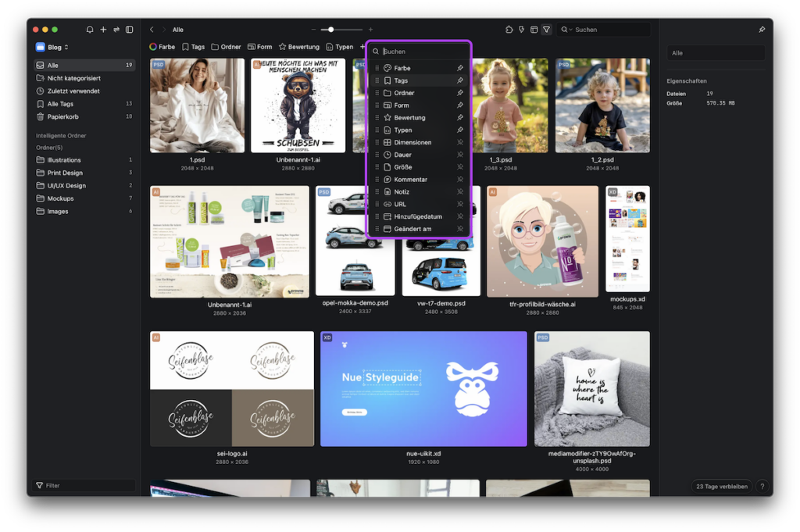
Task: Focus the Filter field below the folder list
Action: (84, 486)
